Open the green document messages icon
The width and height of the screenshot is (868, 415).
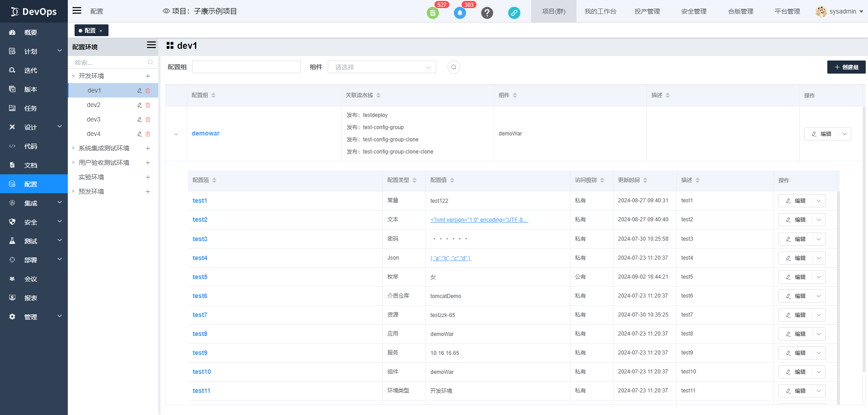433,13
